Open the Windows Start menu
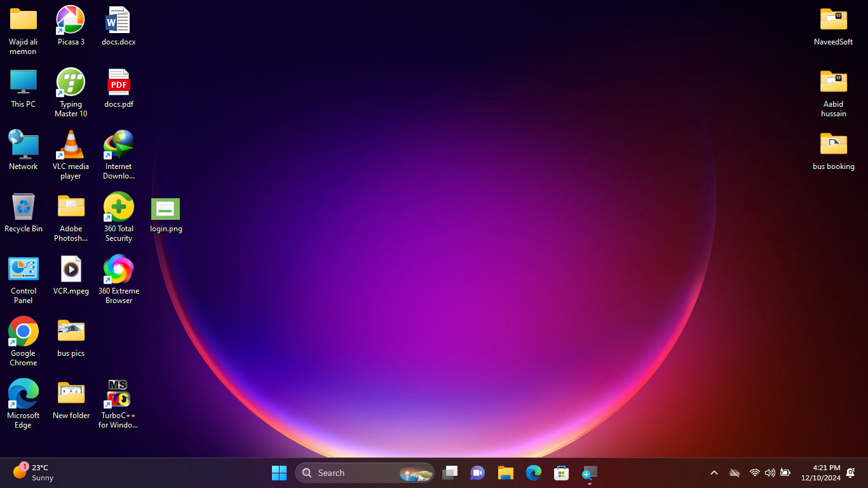Screen dimensions: 868x488 pyautogui.click(x=279, y=473)
